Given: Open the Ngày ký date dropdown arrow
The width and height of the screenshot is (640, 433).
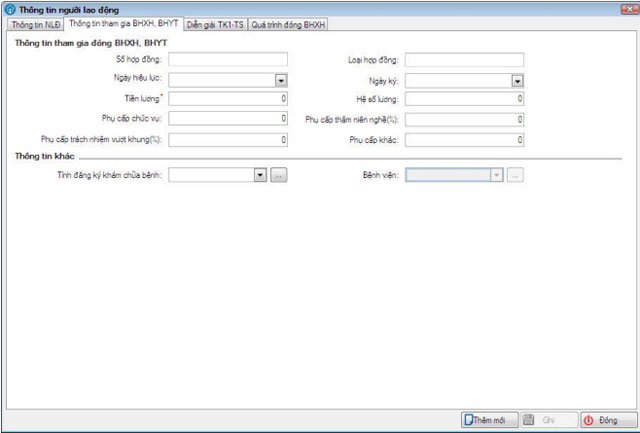Looking at the screenshot, I should tap(517, 81).
